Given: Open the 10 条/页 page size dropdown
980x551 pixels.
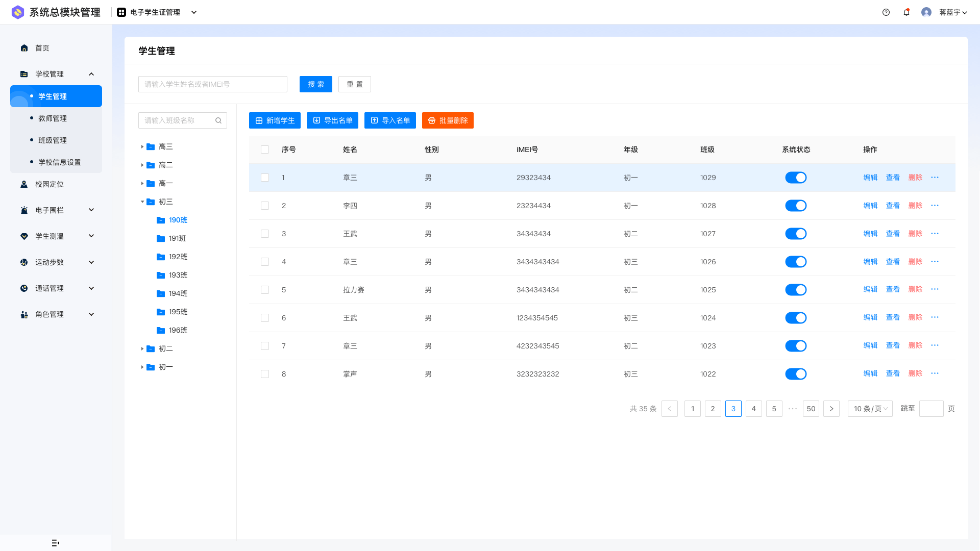Looking at the screenshot, I should point(870,409).
